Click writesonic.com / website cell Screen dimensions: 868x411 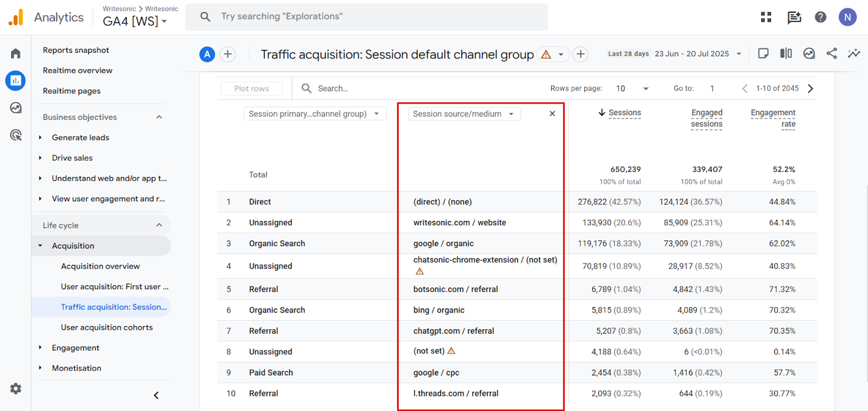[459, 223]
